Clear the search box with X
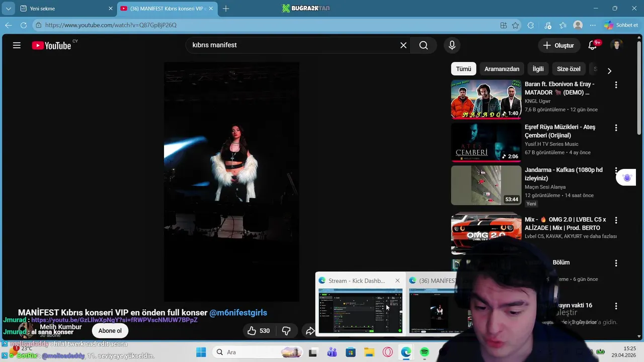The image size is (644, 362). [x=404, y=45]
